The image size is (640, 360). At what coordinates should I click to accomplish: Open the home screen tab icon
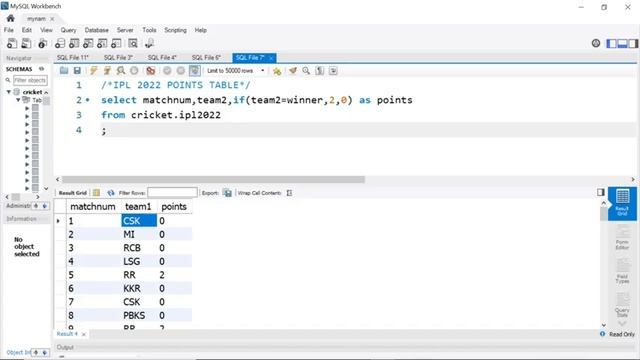coord(11,18)
